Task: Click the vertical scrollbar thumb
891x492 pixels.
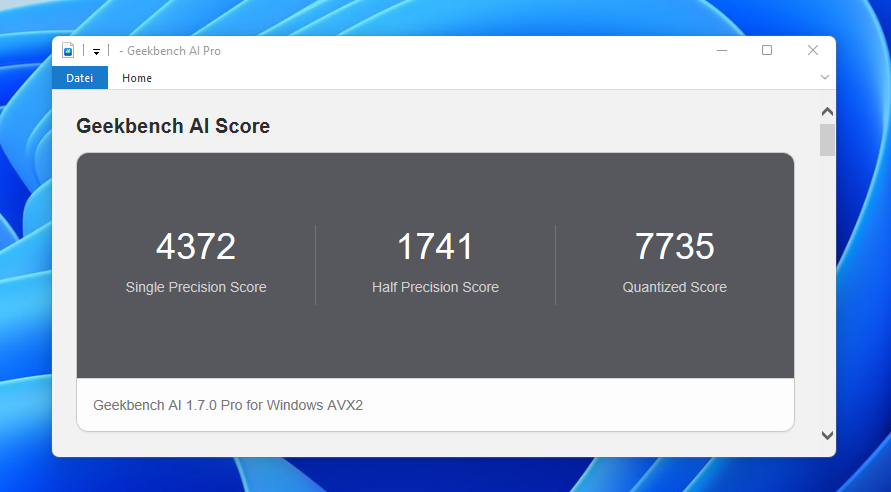Action: pyautogui.click(x=827, y=140)
